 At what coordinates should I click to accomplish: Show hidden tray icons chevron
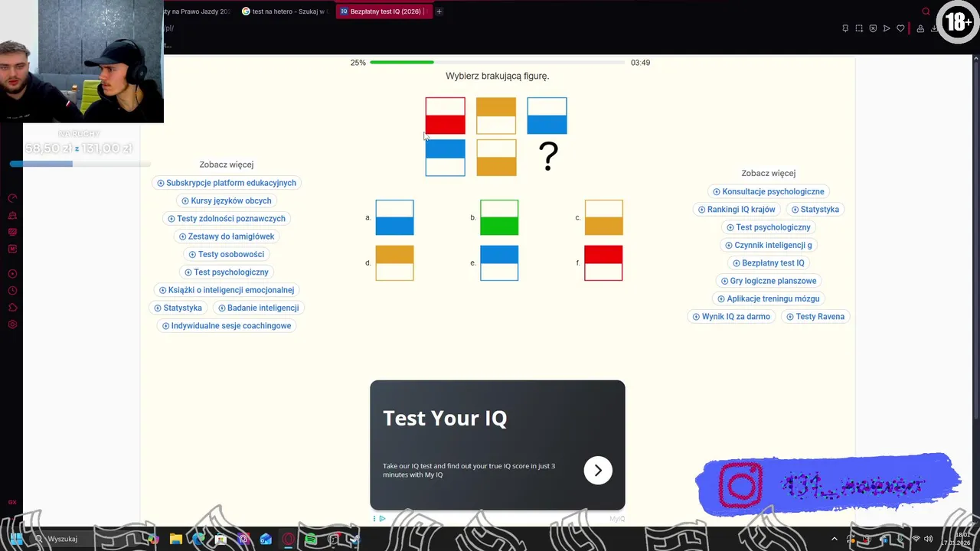[835, 539]
